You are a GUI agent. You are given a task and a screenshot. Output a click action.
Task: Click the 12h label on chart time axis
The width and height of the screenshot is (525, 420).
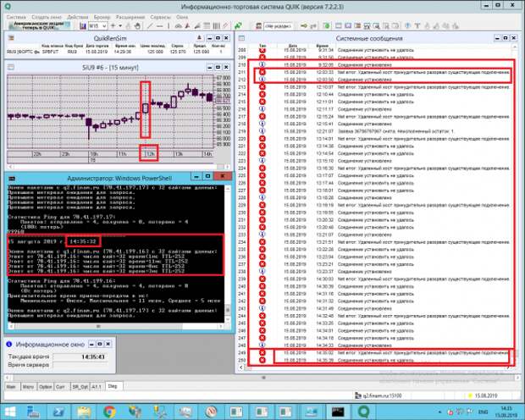(x=150, y=154)
